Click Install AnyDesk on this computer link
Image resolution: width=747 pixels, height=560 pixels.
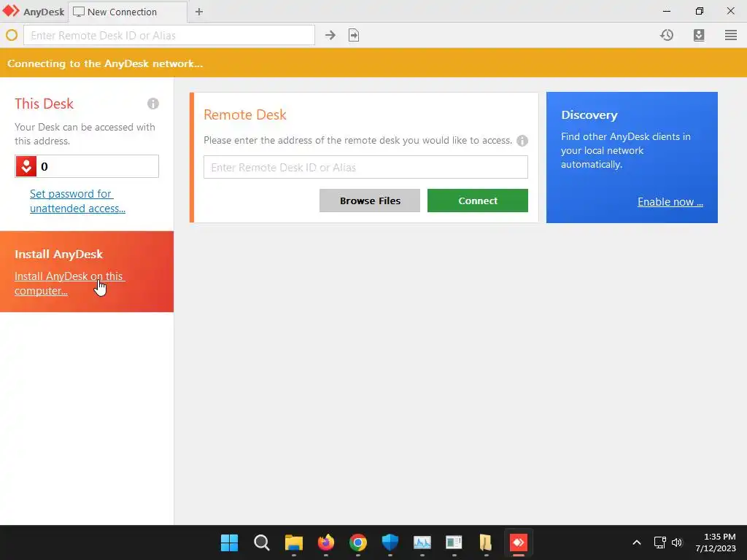(x=69, y=284)
